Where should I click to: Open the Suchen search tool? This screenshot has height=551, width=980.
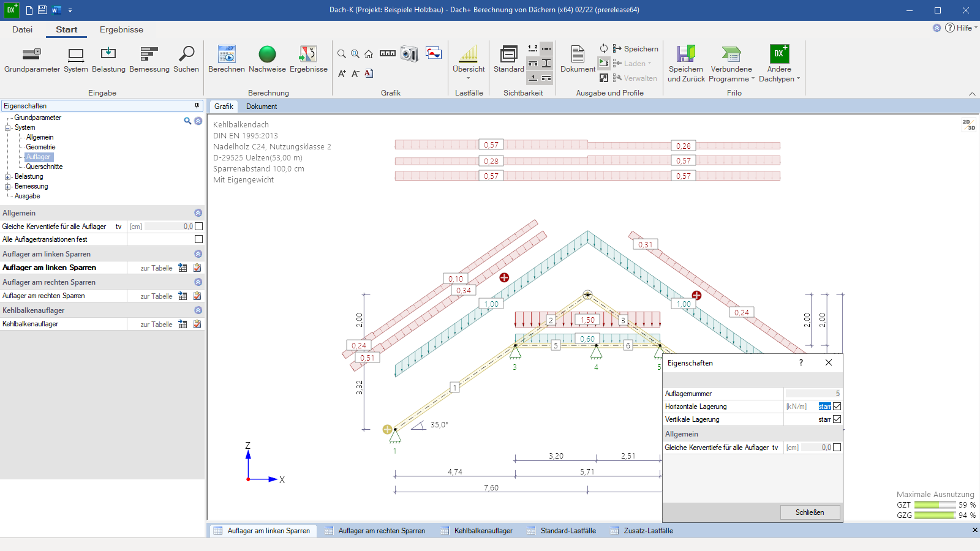coord(186,59)
